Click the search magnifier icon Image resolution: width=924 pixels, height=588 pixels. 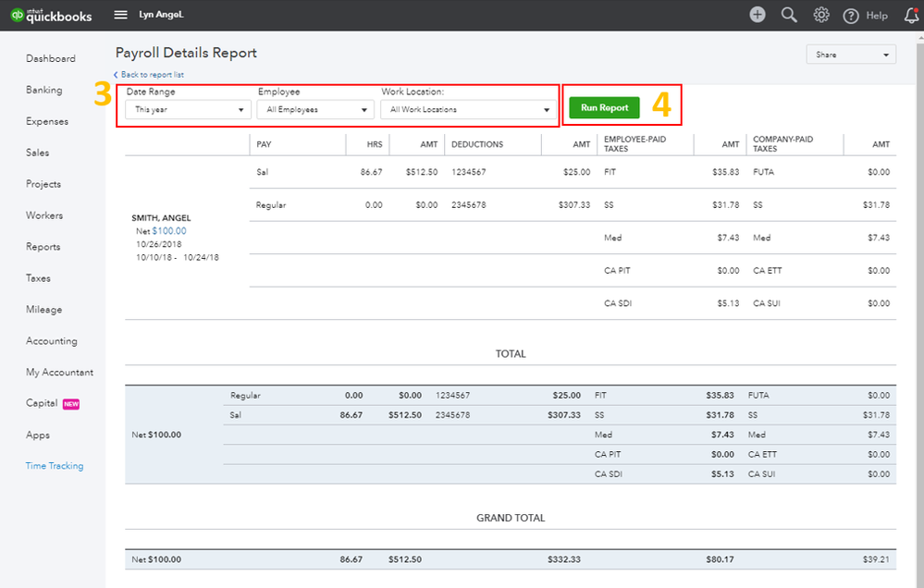pyautogui.click(x=789, y=16)
